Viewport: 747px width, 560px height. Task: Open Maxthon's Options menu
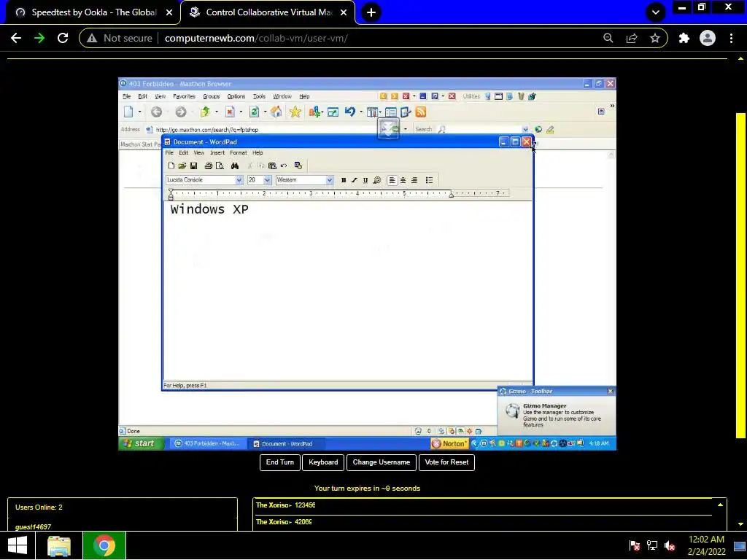coord(236,96)
